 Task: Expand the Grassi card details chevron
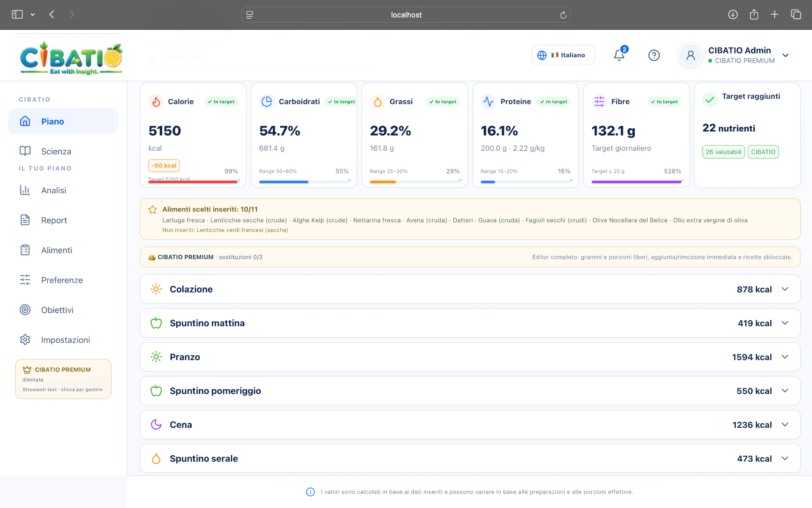(x=460, y=180)
